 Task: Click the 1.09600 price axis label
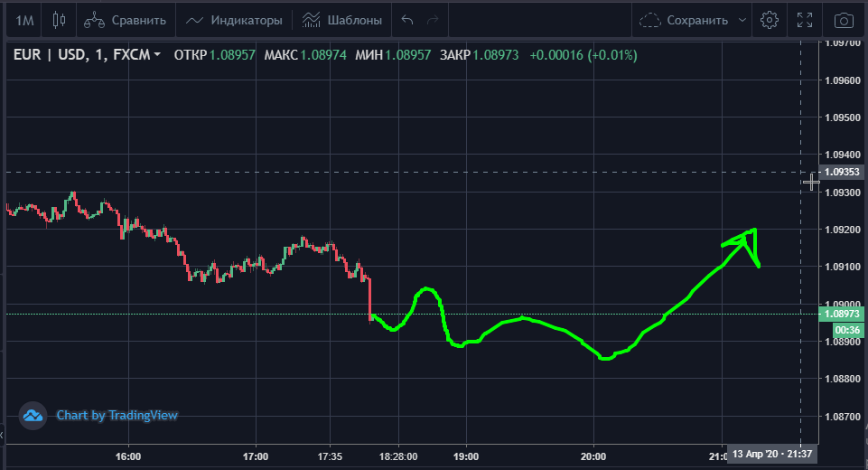(843, 80)
